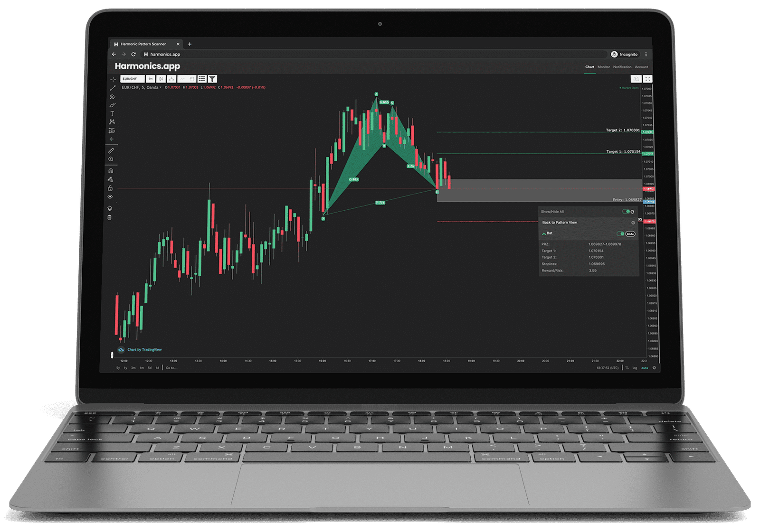
Task: Hide all drawings with eye icon
Action: click(x=110, y=196)
